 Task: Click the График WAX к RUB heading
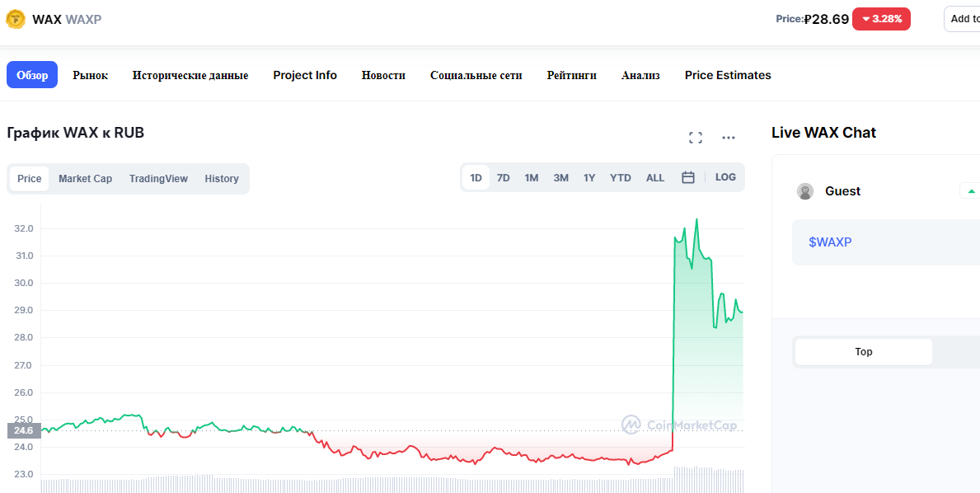(x=76, y=133)
